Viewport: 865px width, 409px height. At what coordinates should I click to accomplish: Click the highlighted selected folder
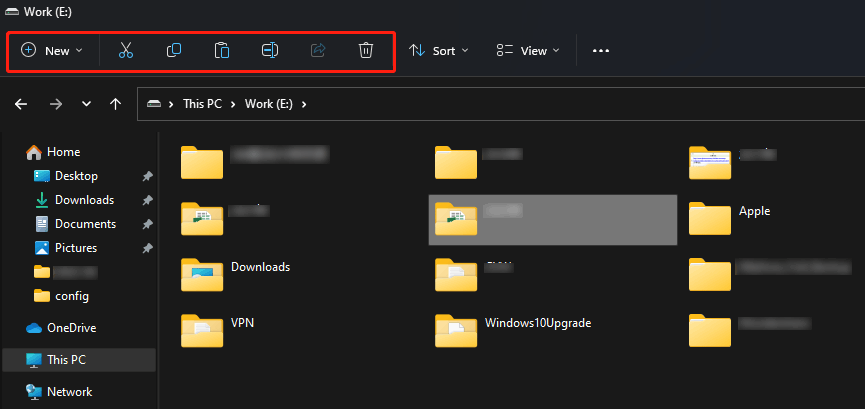tap(553, 220)
